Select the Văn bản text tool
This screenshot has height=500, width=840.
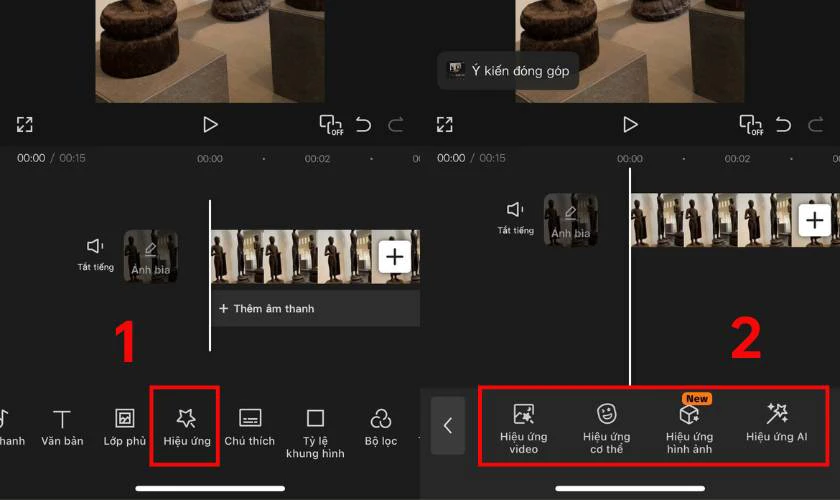(x=62, y=427)
